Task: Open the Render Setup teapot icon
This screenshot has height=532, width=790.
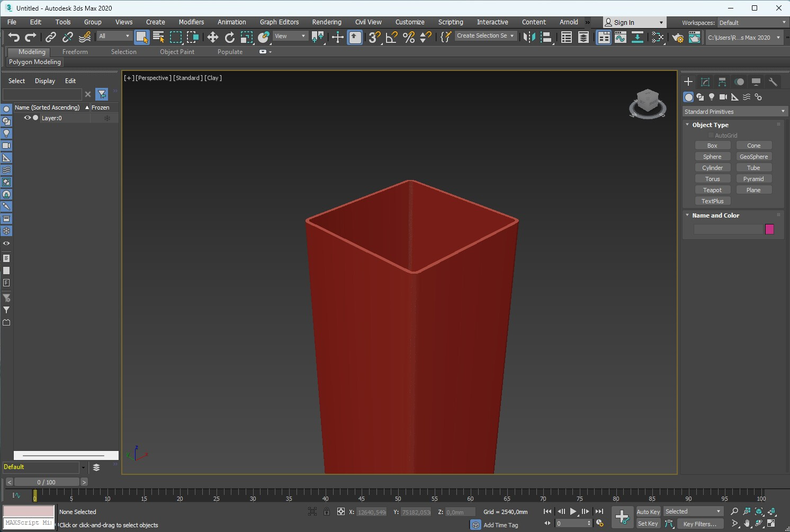Action: [x=677, y=37]
